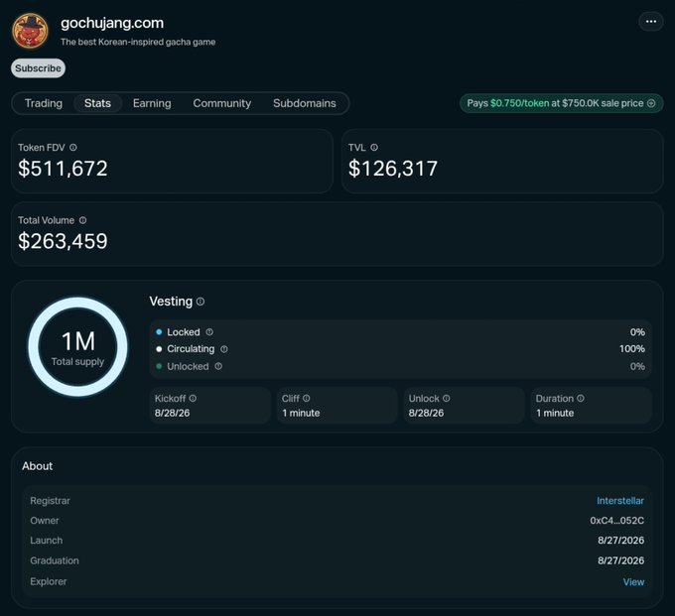Screen dimensions: 675x616
Task: Open the three-dot more options menu
Action: click(651, 22)
